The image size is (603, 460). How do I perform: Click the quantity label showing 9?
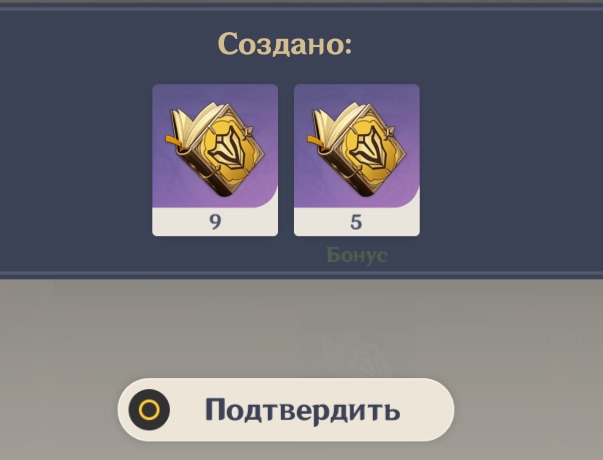click(x=215, y=222)
